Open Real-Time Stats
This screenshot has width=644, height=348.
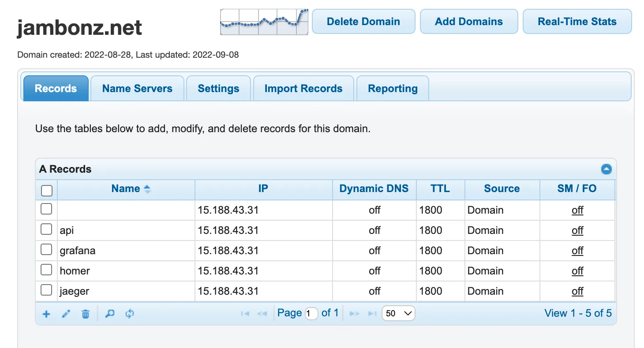577,22
